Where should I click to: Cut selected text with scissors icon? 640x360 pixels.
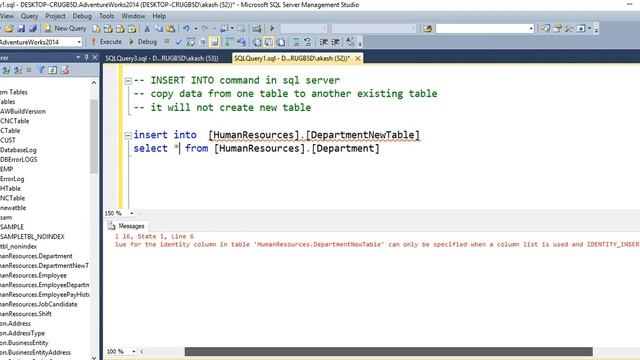147,29
